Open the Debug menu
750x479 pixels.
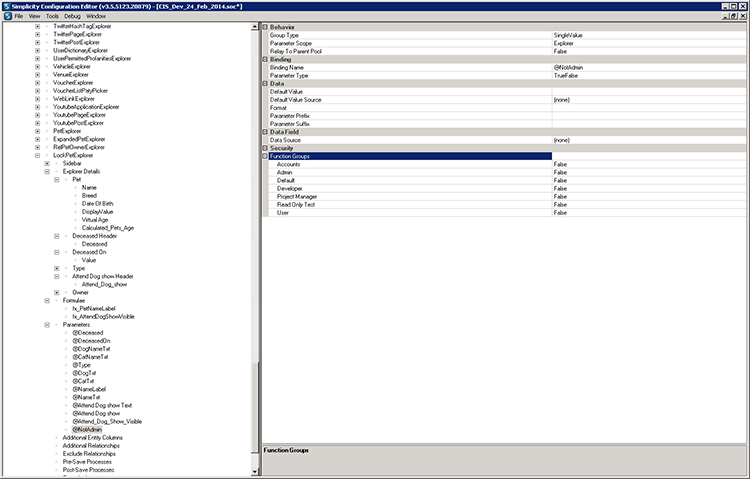[72, 16]
